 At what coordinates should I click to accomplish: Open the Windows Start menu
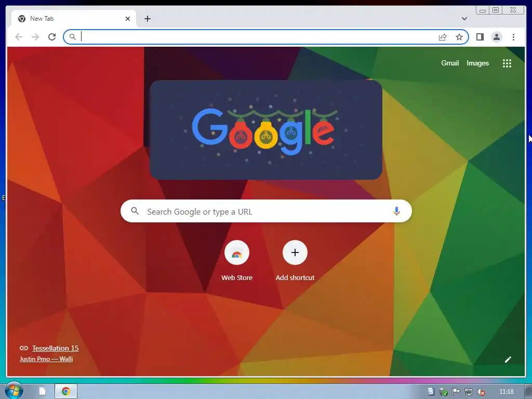point(14,391)
